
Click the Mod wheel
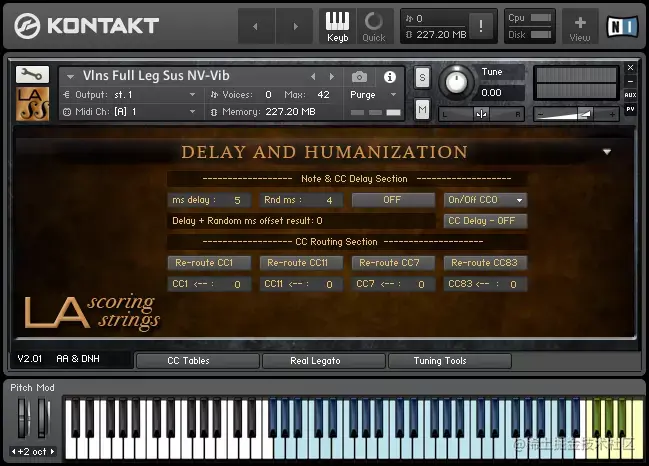coord(43,418)
